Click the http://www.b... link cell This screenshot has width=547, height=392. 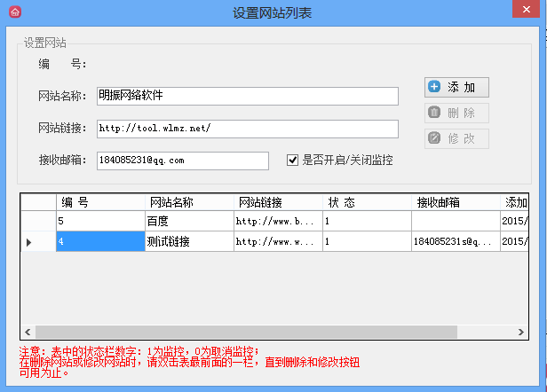(x=278, y=221)
